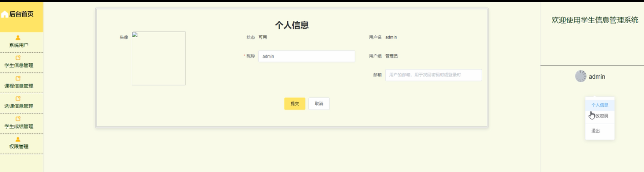The width and height of the screenshot is (644, 172).
Task: Open 课程信息管理 in the sidebar
Action: (19, 86)
